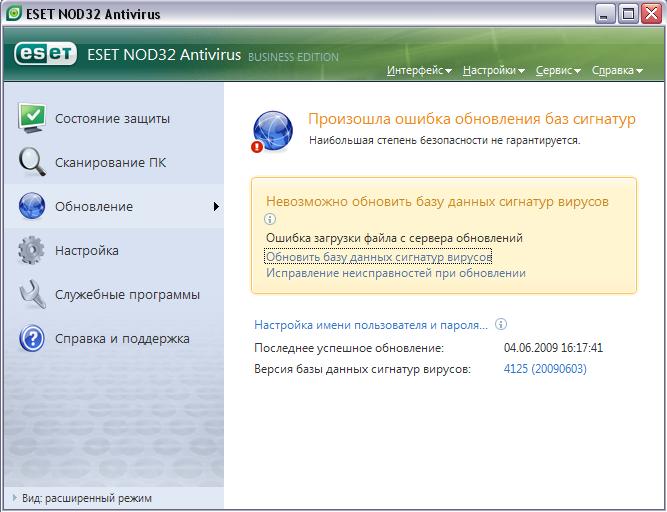The image size is (667, 512).
Task: Close the ESET NOD32 Antivirus window
Action: click(x=651, y=14)
